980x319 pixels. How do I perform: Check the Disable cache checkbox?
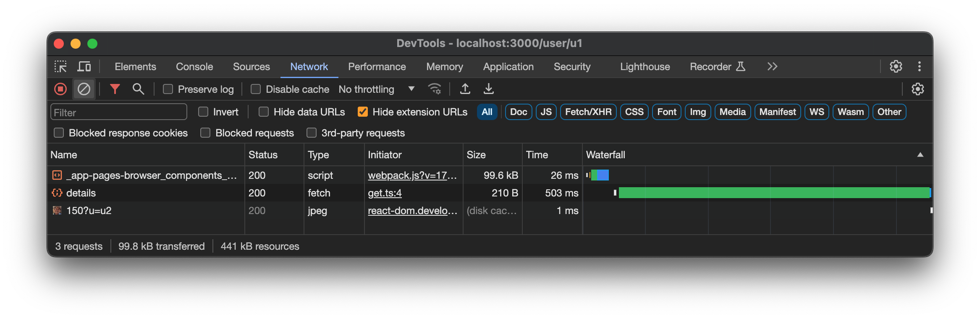coord(256,89)
